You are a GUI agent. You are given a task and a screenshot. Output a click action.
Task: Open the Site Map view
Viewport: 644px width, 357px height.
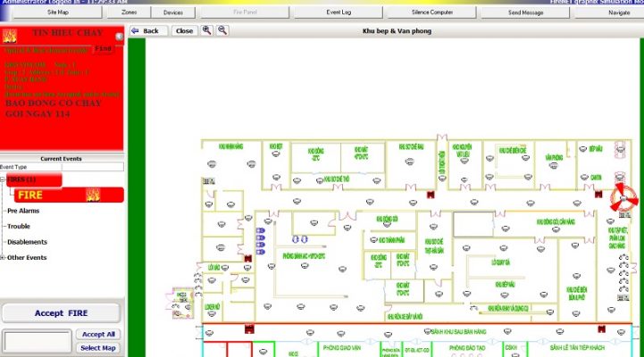[x=57, y=13]
